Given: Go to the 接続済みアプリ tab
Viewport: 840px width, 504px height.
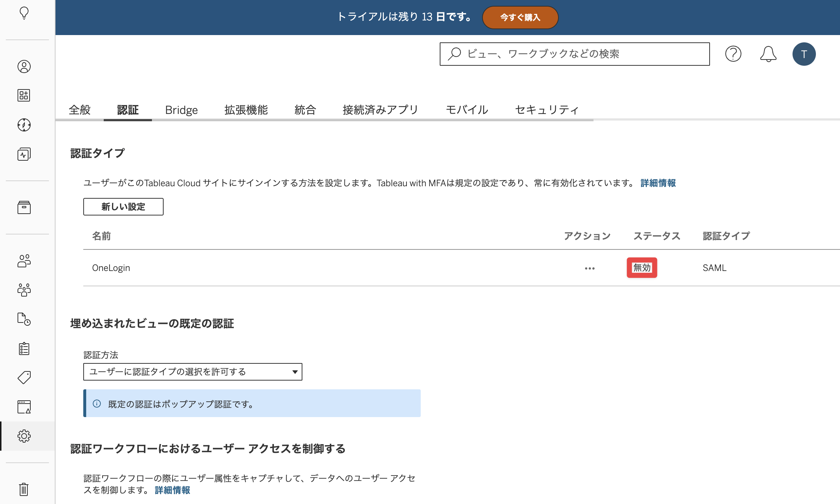Looking at the screenshot, I should pyautogui.click(x=381, y=110).
